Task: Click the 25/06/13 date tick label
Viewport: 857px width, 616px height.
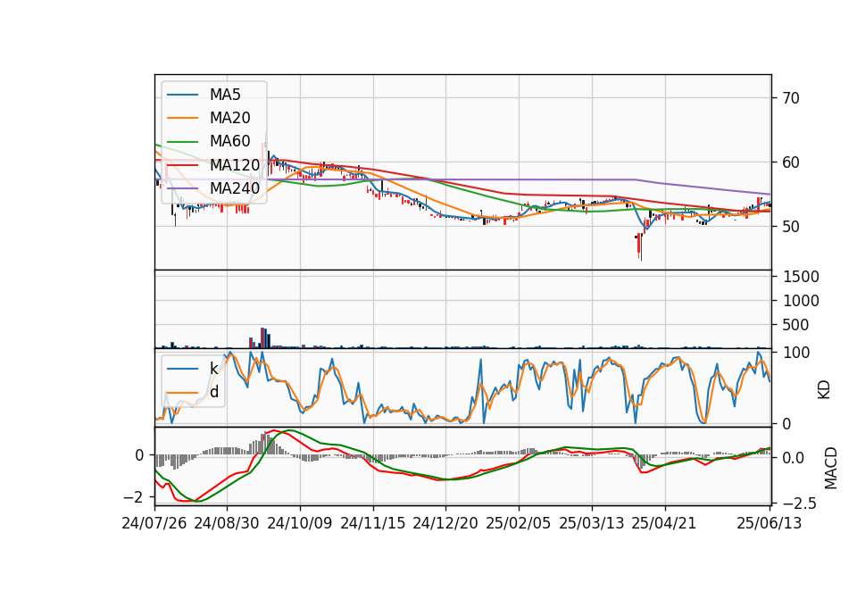Action: (x=769, y=523)
